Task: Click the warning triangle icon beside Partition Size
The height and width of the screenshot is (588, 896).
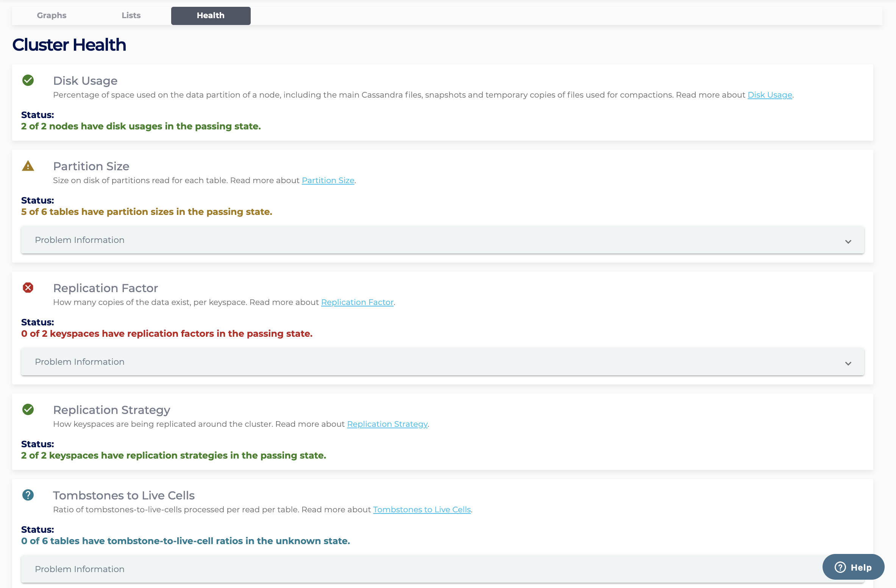Action: point(28,166)
